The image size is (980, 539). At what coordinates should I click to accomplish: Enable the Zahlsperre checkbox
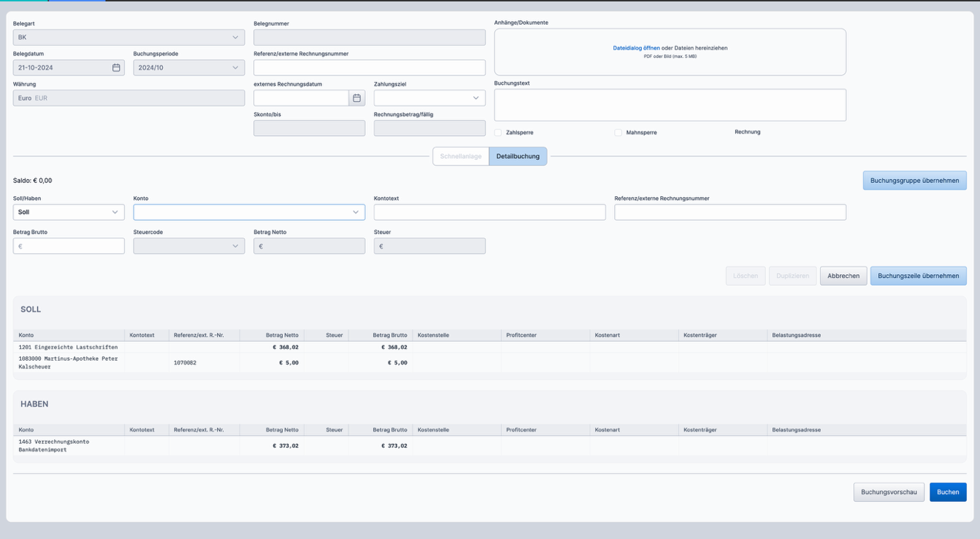(498, 132)
